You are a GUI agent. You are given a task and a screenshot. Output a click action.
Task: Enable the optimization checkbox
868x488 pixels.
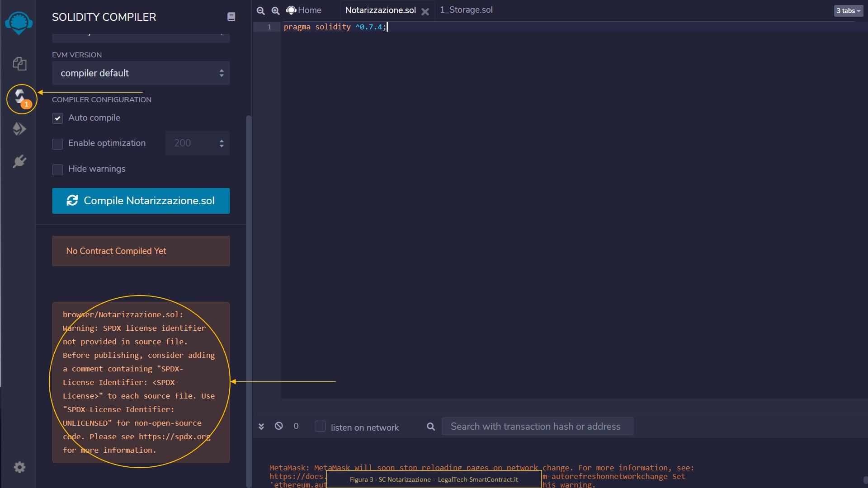point(57,144)
